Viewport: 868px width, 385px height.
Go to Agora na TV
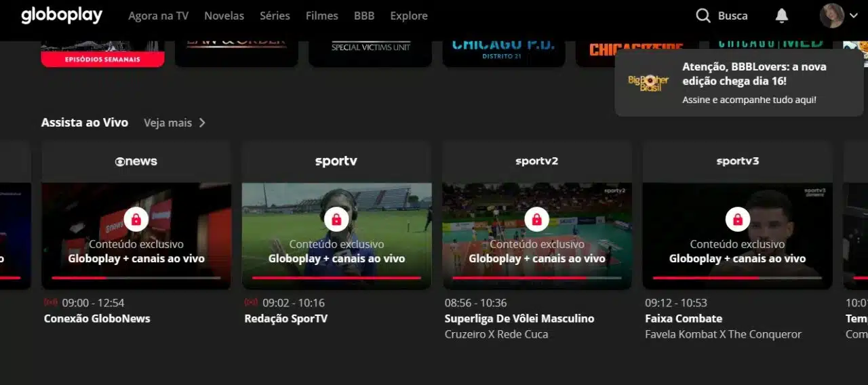(159, 16)
